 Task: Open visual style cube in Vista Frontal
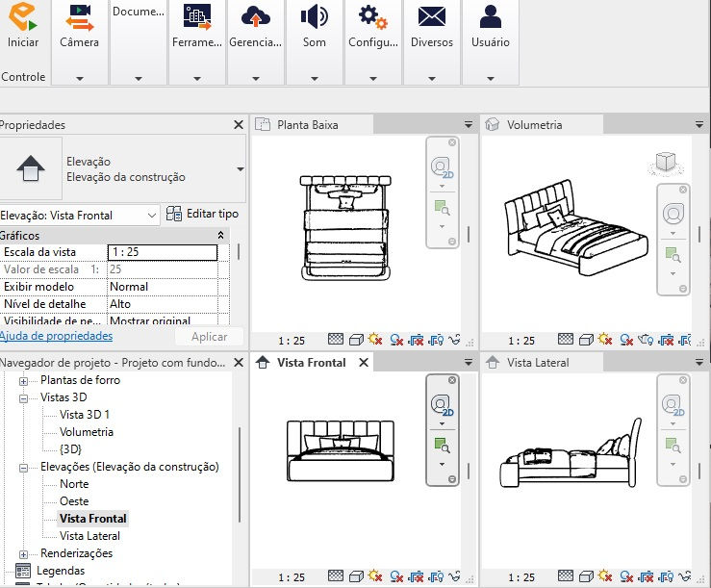coord(356,576)
